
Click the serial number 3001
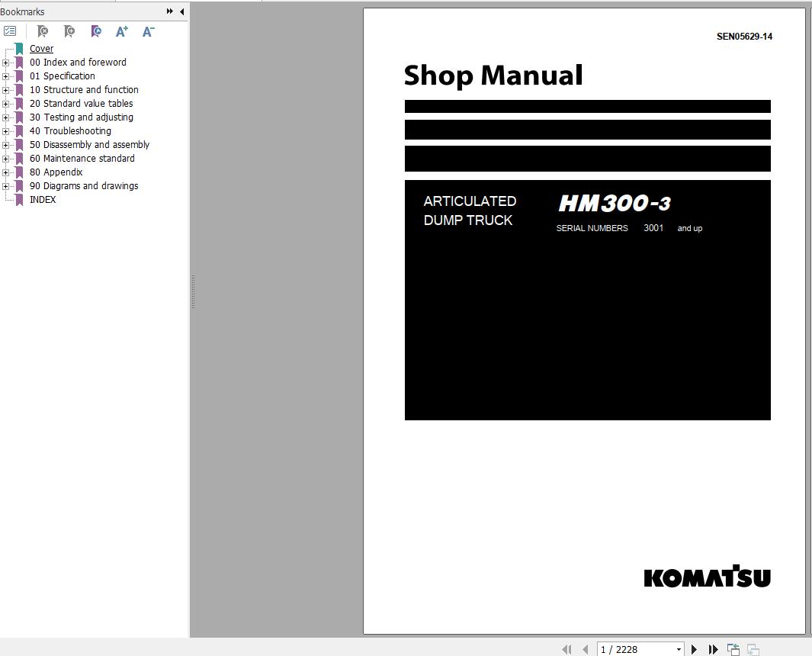coord(653,228)
